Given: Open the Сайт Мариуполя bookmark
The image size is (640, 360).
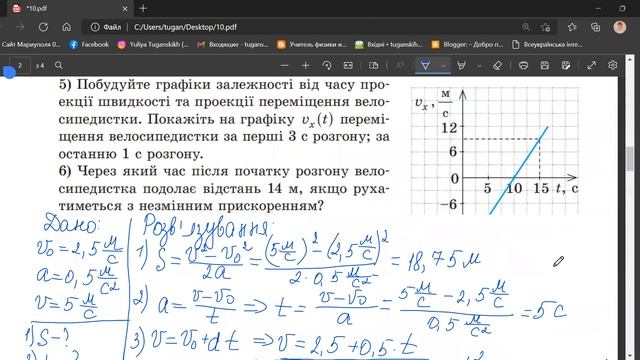Looking at the screenshot, I should [31, 44].
